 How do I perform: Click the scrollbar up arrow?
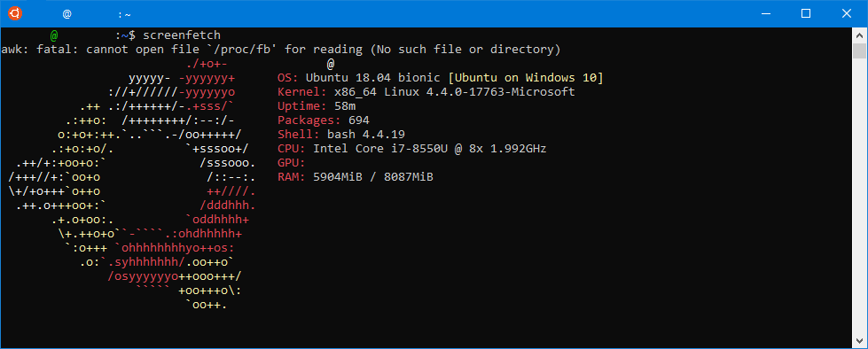coord(859,35)
